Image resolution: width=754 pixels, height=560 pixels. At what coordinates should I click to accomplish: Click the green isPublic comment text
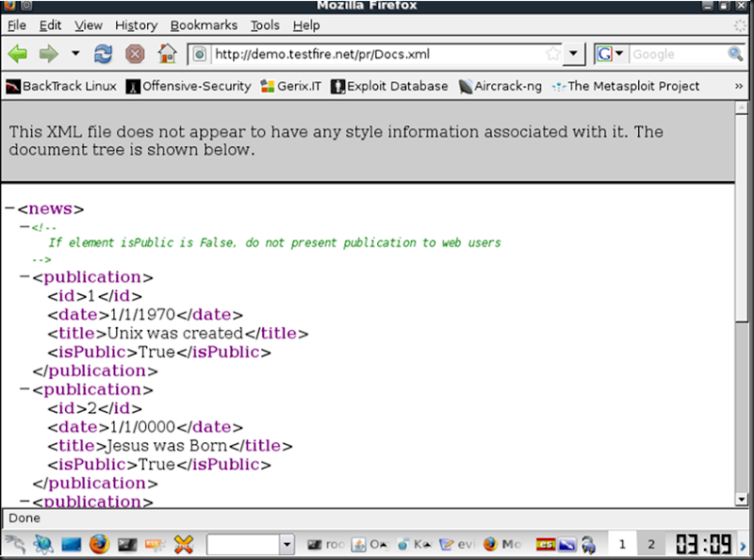[274, 242]
